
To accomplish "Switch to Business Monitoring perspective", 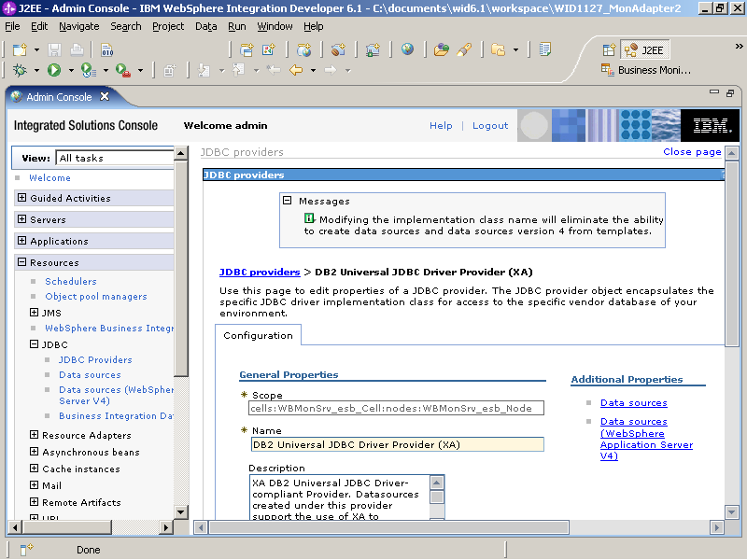I will coord(646,70).
